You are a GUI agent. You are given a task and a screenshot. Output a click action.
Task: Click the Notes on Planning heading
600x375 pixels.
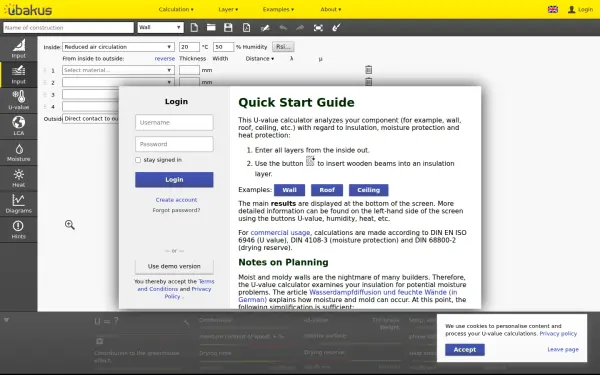click(x=283, y=262)
